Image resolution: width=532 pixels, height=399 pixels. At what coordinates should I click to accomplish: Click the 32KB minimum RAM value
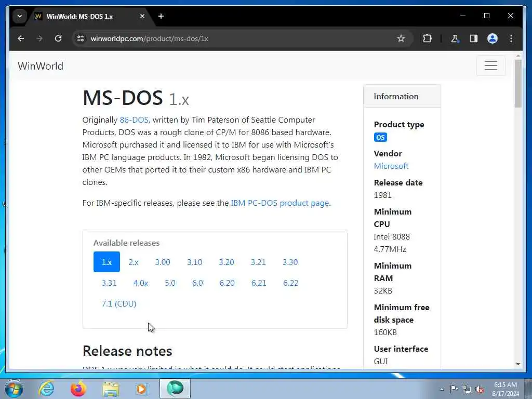click(383, 291)
